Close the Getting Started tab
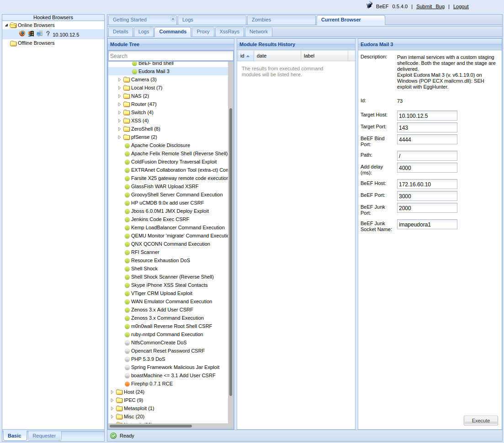The height and width of the screenshot is (443, 504). [173, 19]
